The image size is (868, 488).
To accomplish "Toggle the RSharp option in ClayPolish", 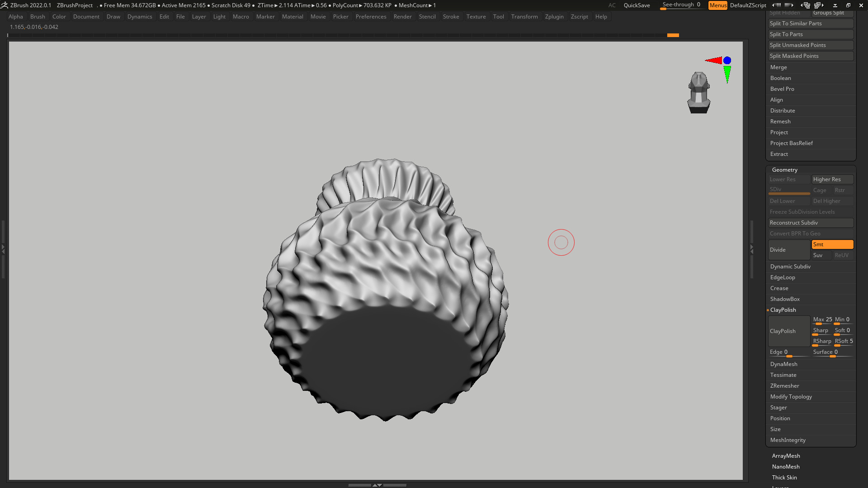I will tap(821, 342).
